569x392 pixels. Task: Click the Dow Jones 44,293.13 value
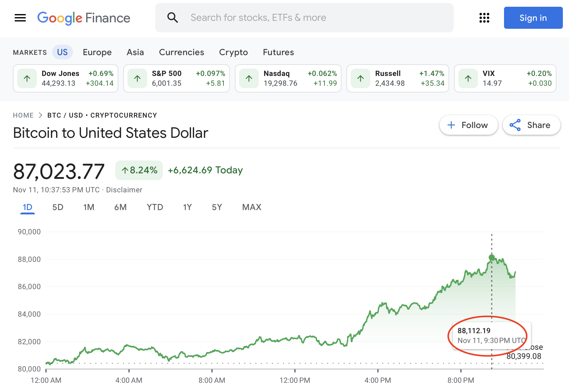coord(59,83)
